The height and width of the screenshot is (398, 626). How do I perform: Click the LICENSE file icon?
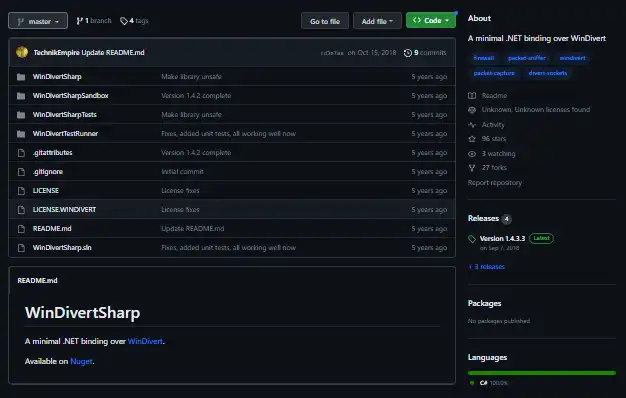click(x=21, y=191)
